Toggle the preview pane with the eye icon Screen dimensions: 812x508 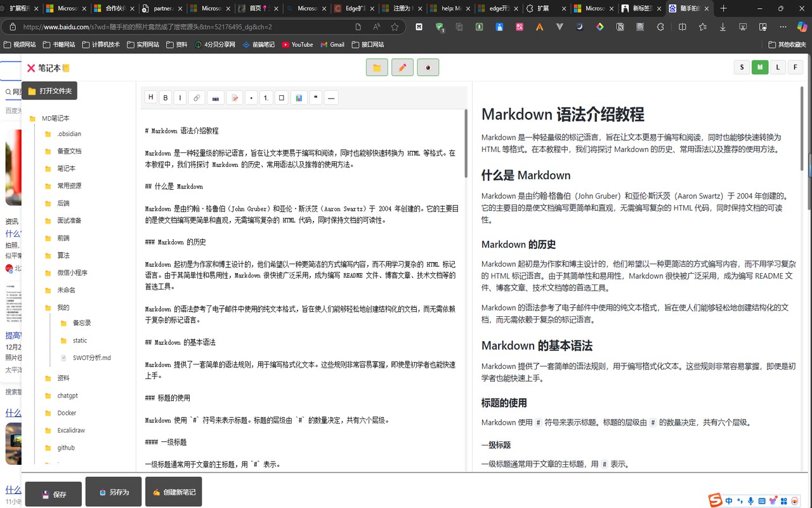[x=428, y=67]
